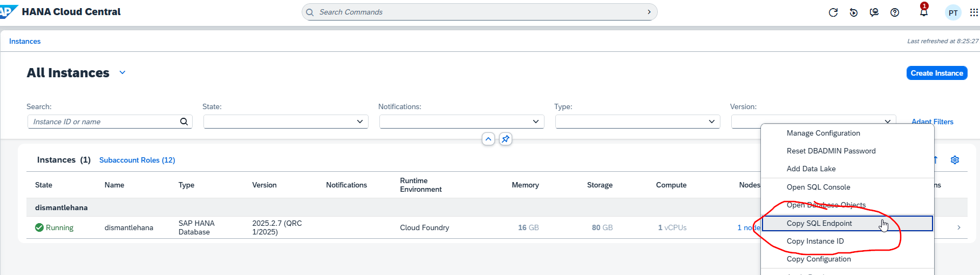
Task: Collapse the filter header with up chevron
Action: click(488, 139)
